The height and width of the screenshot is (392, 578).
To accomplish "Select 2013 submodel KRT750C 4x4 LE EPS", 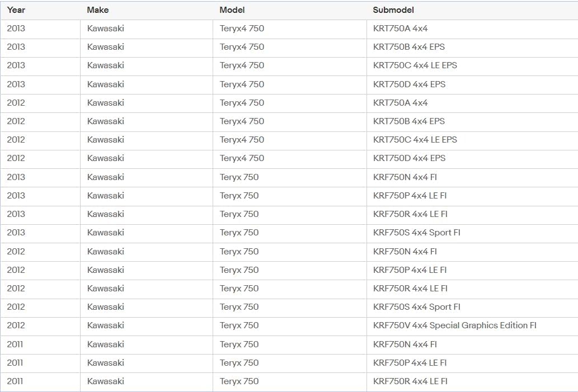I will click(415, 65).
